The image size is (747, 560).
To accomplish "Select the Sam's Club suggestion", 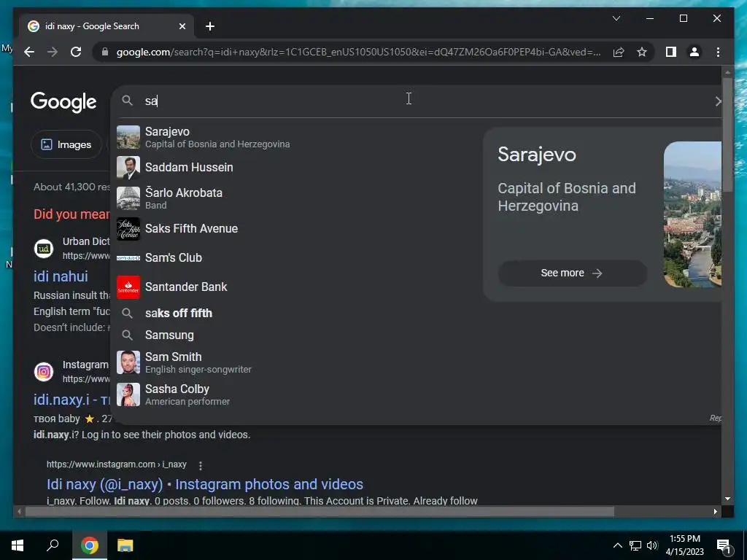I will pyautogui.click(x=295, y=257).
